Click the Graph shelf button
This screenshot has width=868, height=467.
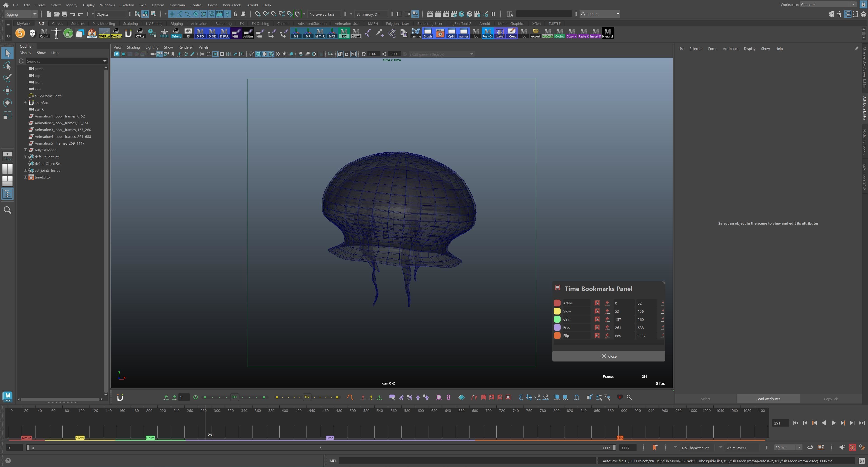(x=428, y=33)
